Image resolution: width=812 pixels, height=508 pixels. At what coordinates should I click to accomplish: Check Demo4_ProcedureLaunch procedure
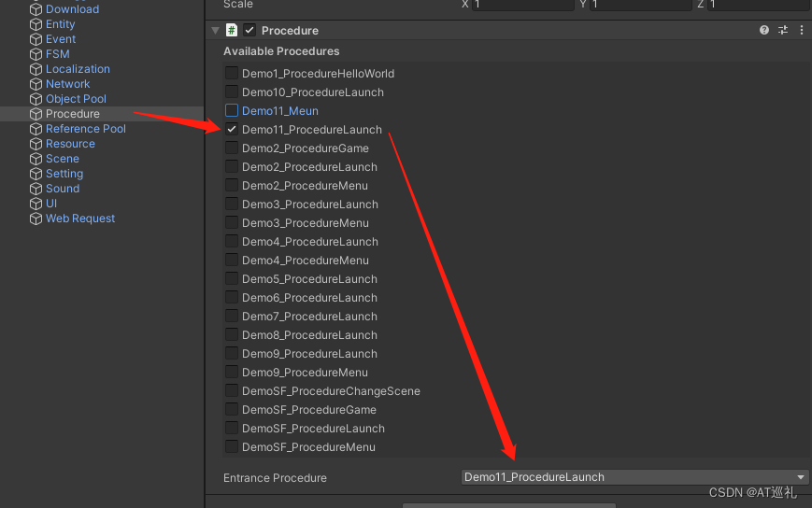(x=232, y=241)
